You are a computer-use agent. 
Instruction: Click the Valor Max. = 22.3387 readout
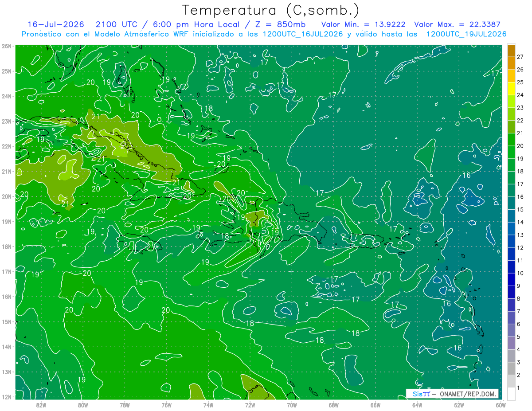click(458, 25)
